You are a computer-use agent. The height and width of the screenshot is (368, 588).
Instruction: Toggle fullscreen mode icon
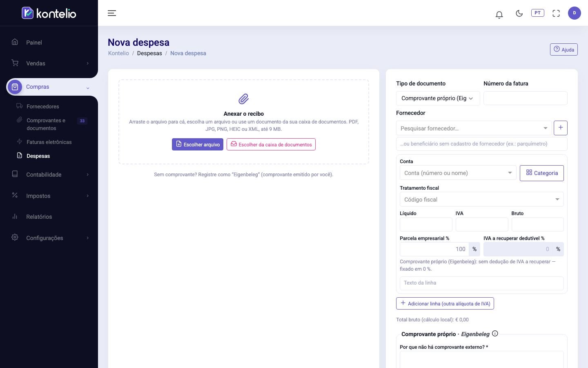coord(556,13)
